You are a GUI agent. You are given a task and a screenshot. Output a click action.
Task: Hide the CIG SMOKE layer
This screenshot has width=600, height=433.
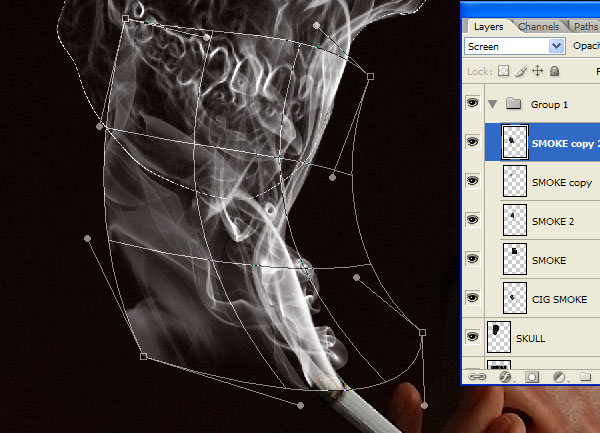pyautogui.click(x=473, y=298)
